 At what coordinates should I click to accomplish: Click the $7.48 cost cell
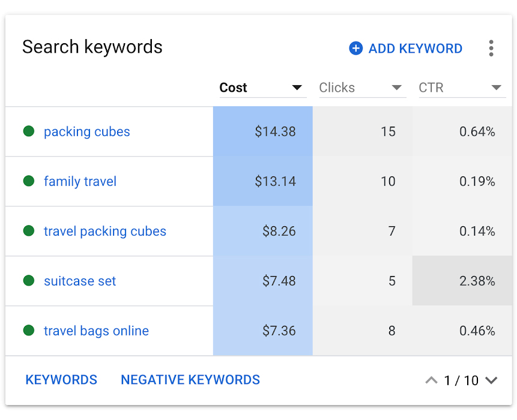click(x=263, y=281)
